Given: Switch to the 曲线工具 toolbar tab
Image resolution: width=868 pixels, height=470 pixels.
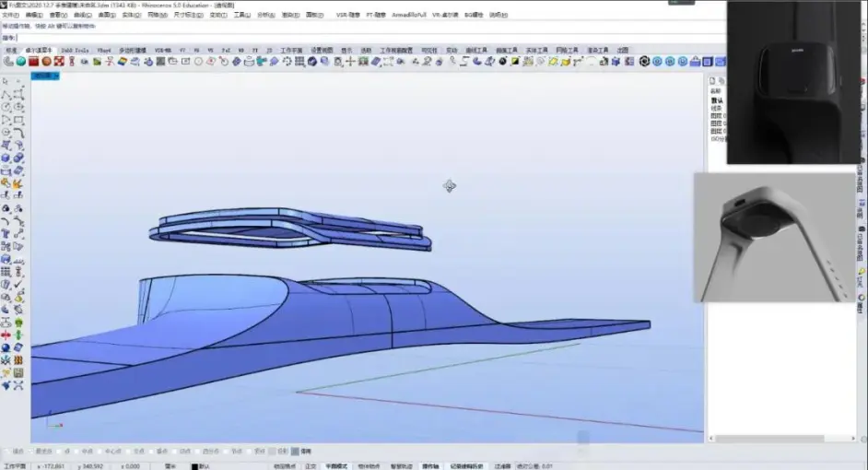Looking at the screenshot, I should 476,50.
